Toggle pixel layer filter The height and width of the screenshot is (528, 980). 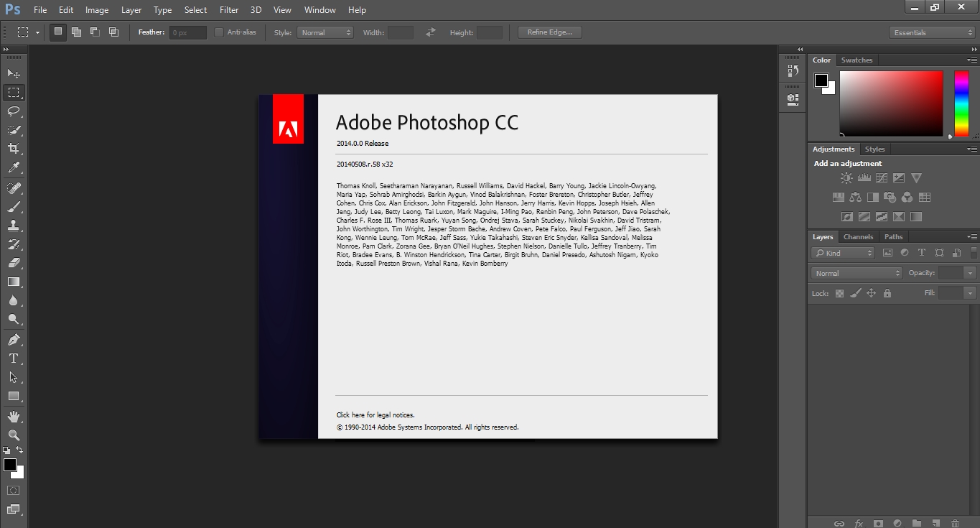[887, 253]
